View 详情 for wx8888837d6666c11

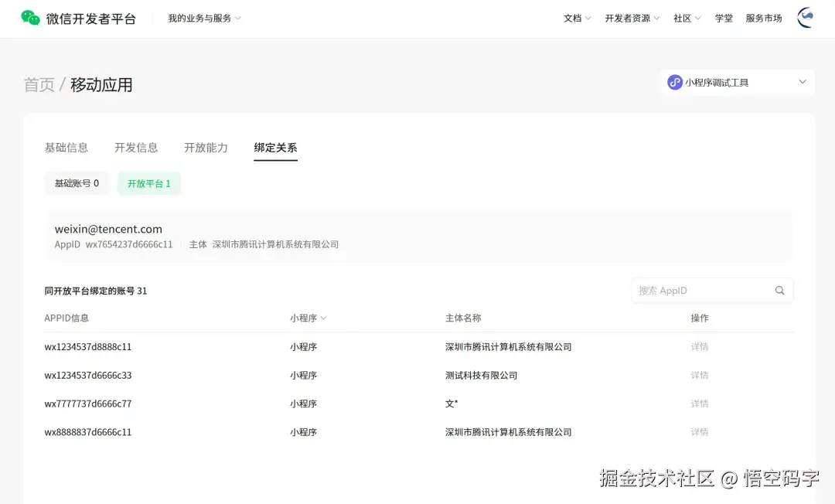pyautogui.click(x=700, y=432)
